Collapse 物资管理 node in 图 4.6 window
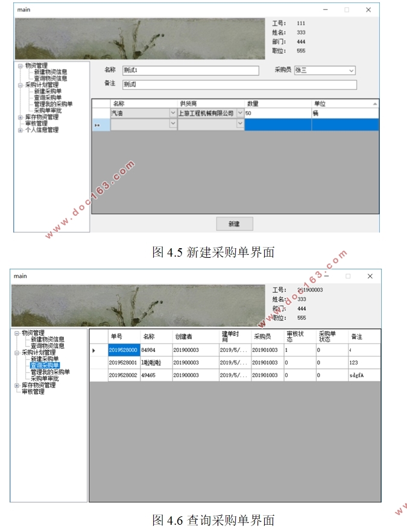This screenshot has height=532, width=407. click(17, 334)
